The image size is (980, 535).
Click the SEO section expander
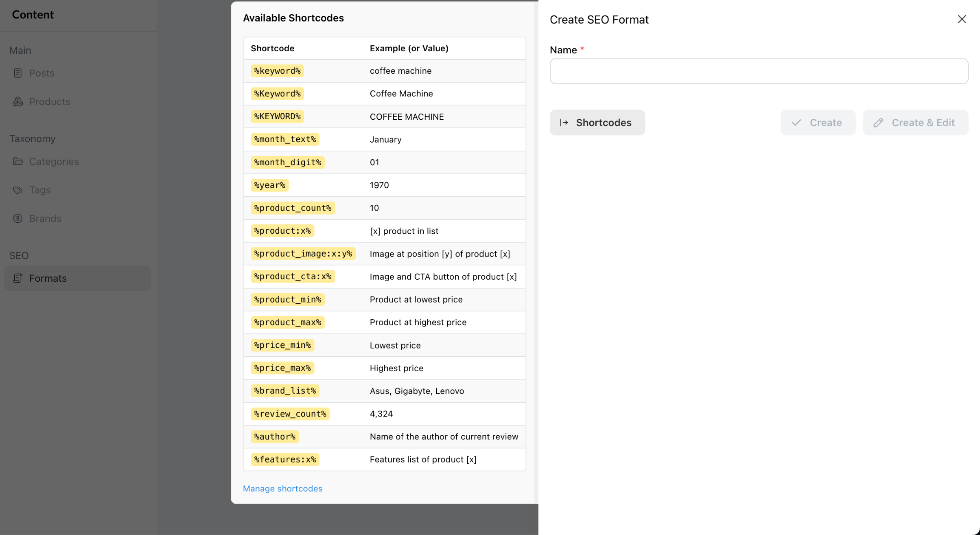(x=18, y=255)
